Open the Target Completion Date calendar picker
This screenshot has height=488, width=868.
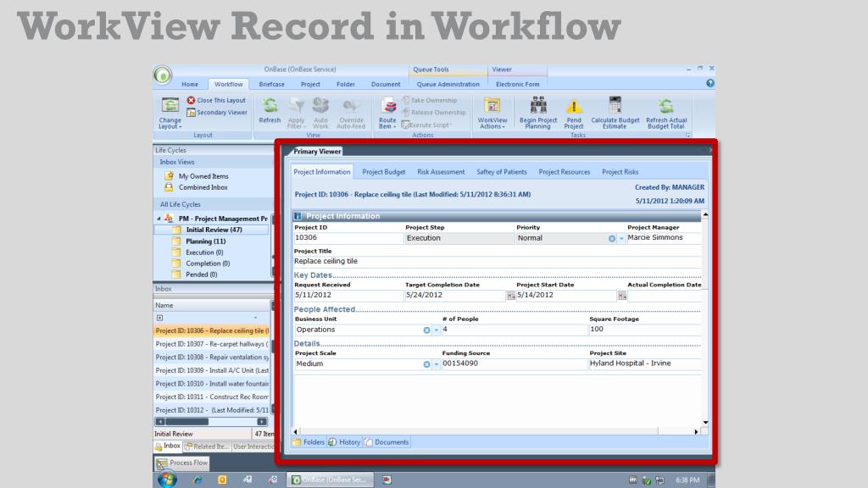[510, 296]
